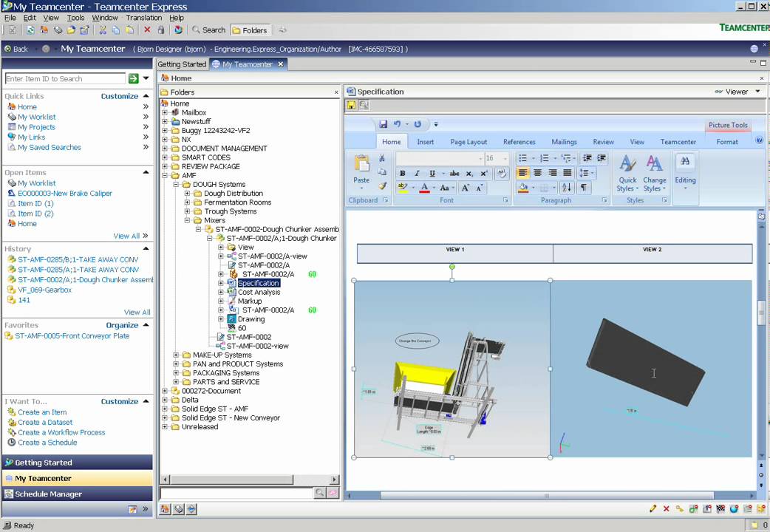Image resolution: width=770 pixels, height=532 pixels.
Task: Open the font size dropdown
Action: point(505,158)
